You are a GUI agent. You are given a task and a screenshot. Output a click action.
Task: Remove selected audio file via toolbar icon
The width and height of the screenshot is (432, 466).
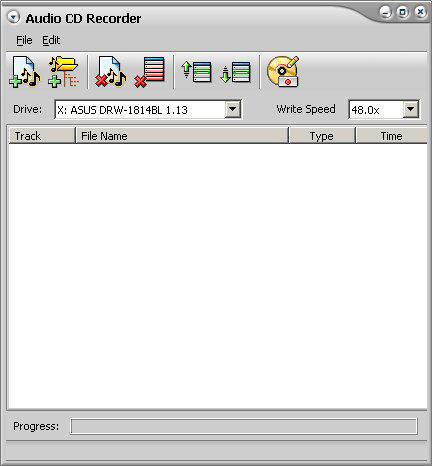click(x=111, y=72)
